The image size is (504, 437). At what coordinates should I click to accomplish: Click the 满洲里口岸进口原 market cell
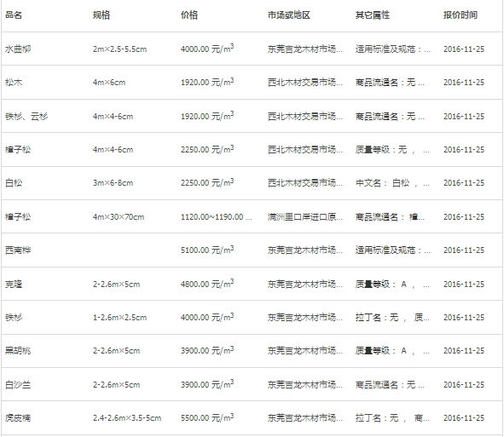305,217
